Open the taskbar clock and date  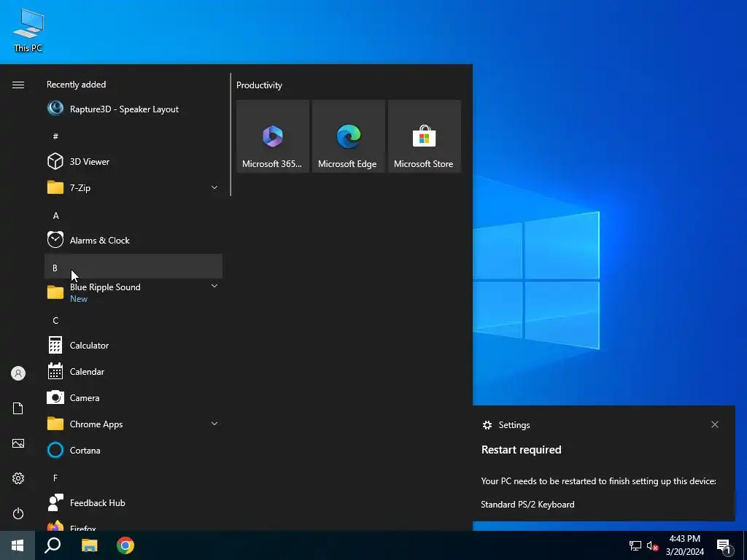[x=684, y=545]
